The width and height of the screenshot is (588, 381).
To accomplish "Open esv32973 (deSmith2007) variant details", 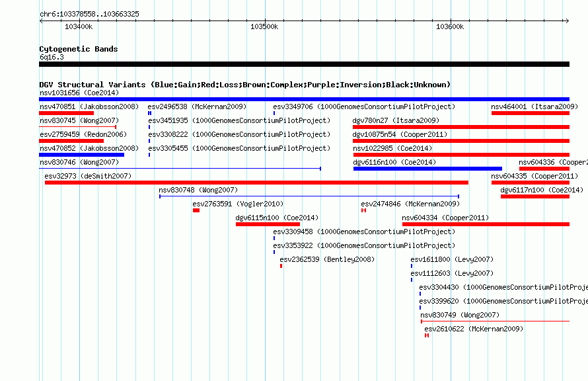I will click(x=88, y=176).
